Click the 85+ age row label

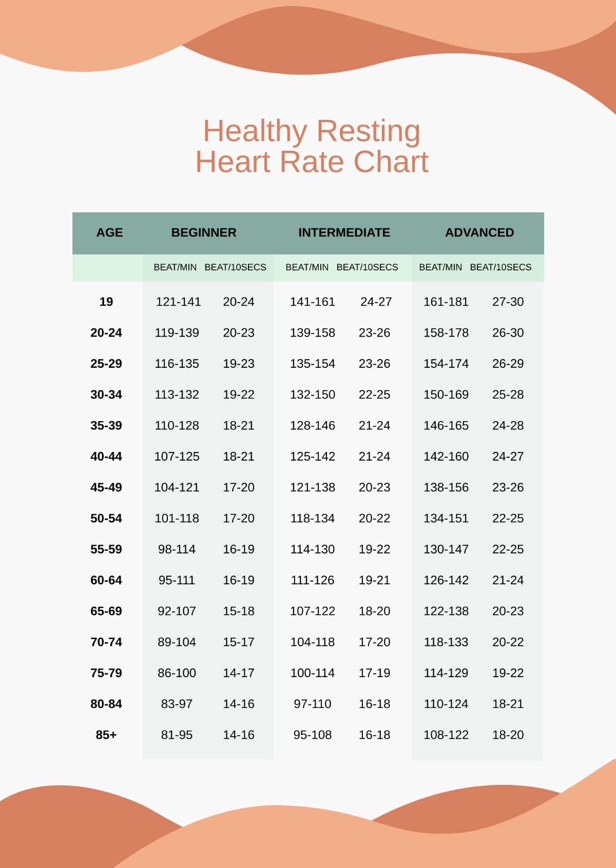click(x=106, y=735)
